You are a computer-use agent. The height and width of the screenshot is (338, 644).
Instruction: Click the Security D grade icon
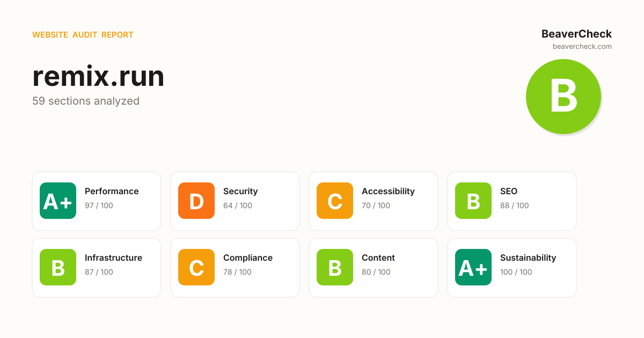click(x=196, y=201)
